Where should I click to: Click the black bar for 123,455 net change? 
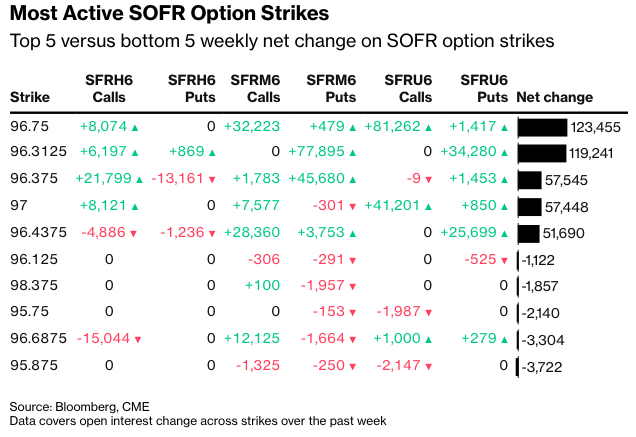point(542,127)
